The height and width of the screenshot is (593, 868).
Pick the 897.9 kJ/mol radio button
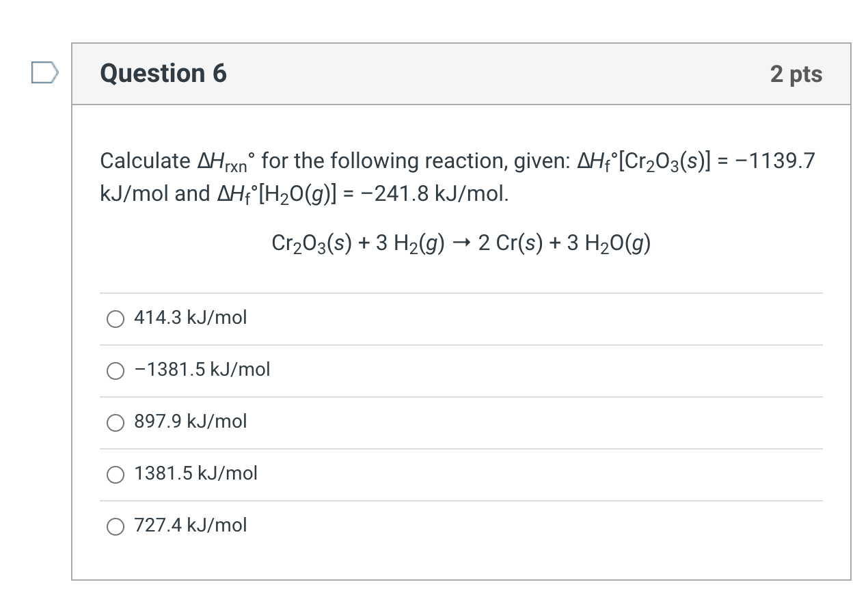[116, 422]
